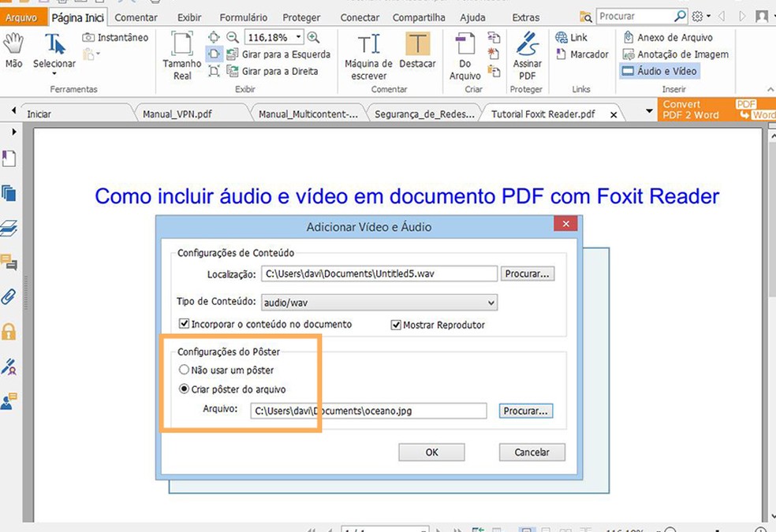Click Áudio e Vídeo insert tool
The image size is (776, 532).
tap(659, 71)
